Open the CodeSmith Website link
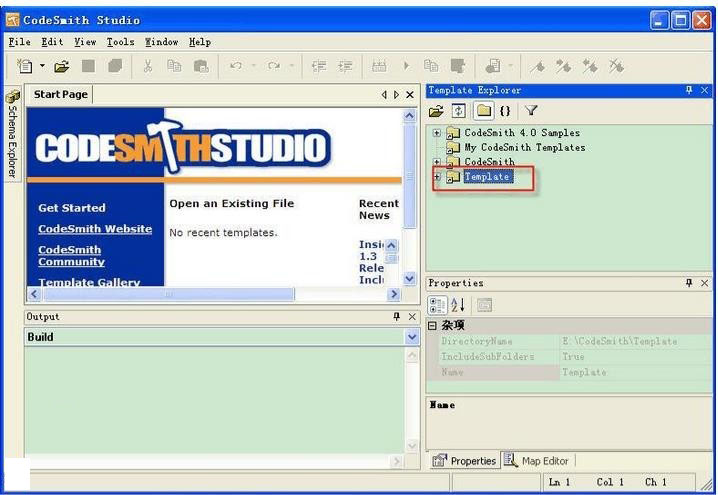The width and height of the screenshot is (718, 495). [x=95, y=229]
